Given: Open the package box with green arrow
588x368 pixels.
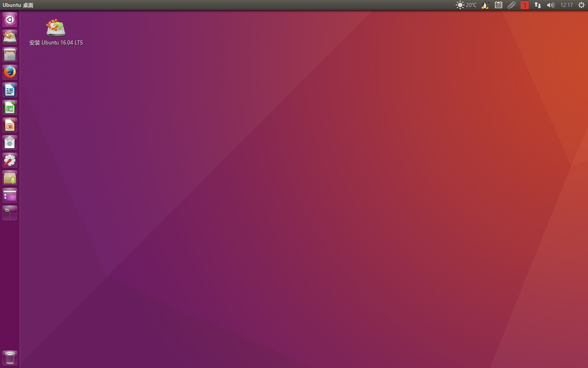Looking at the screenshot, I should pos(10,178).
